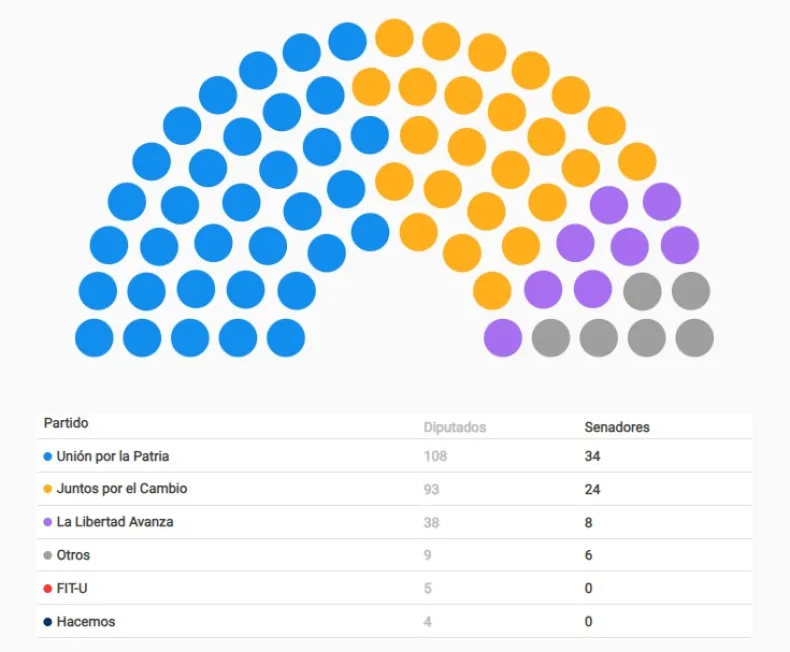This screenshot has width=790, height=652.
Task: Click the purple La Libertad Avanza dot
Action: click(x=48, y=522)
